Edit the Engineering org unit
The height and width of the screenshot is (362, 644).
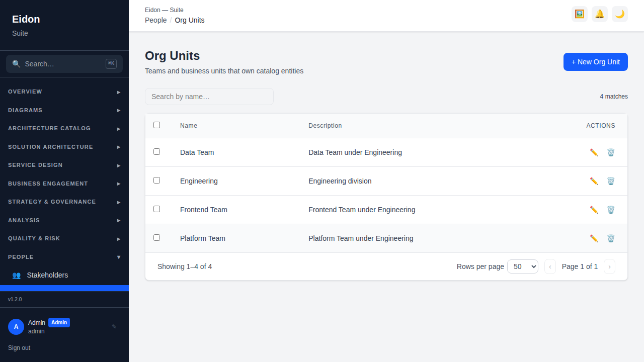(x=594, y=181)
